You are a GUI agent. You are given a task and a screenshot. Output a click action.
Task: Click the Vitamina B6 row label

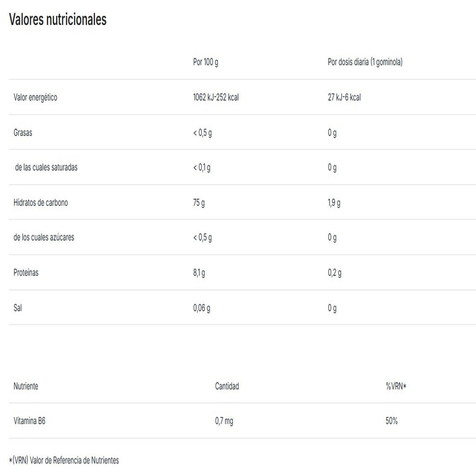29,421
